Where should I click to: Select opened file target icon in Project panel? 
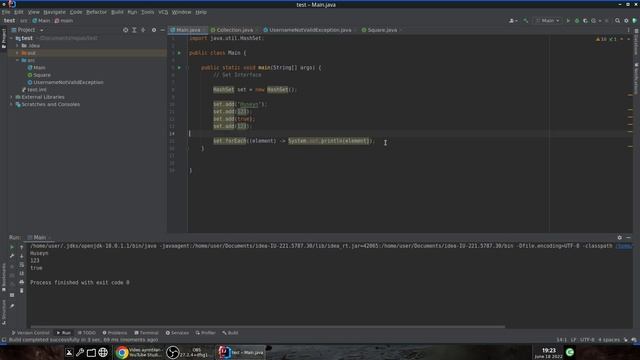pos(125,30)
